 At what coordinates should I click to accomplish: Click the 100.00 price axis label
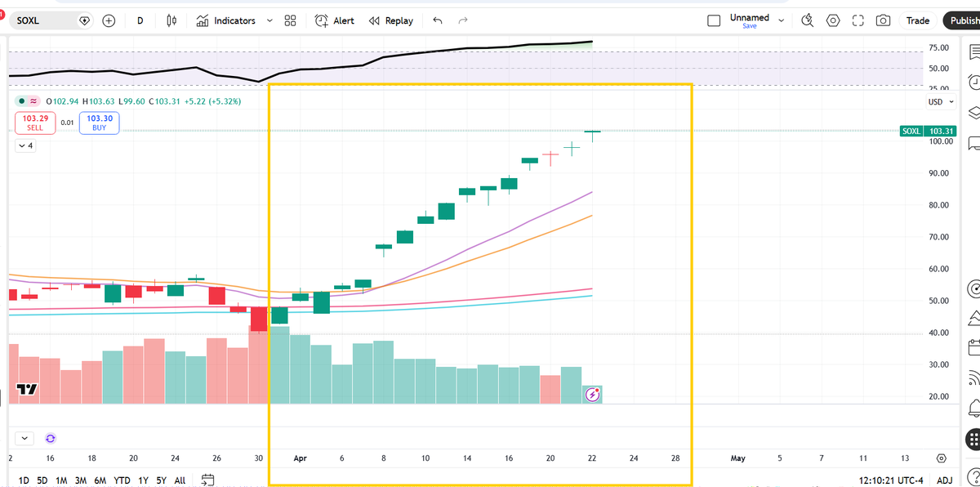click(939, 141)
